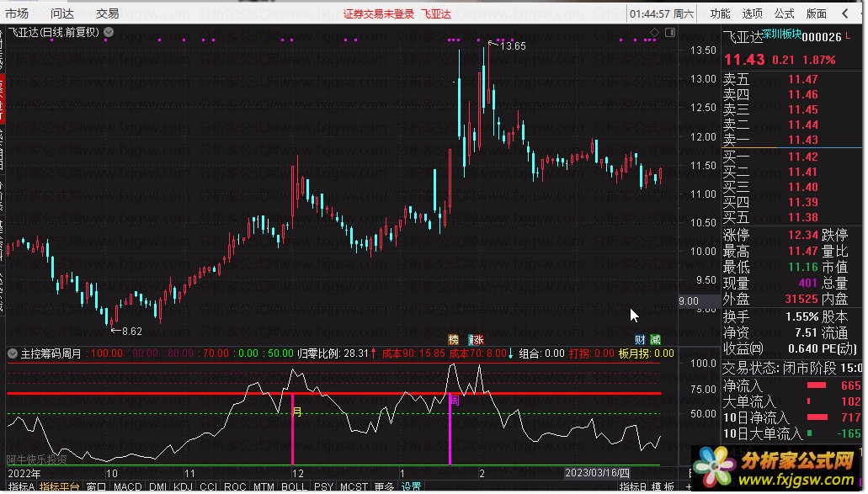Click the plus button at bottom right
This screenshot has width=868, height=494.
(x=689, y=487)
